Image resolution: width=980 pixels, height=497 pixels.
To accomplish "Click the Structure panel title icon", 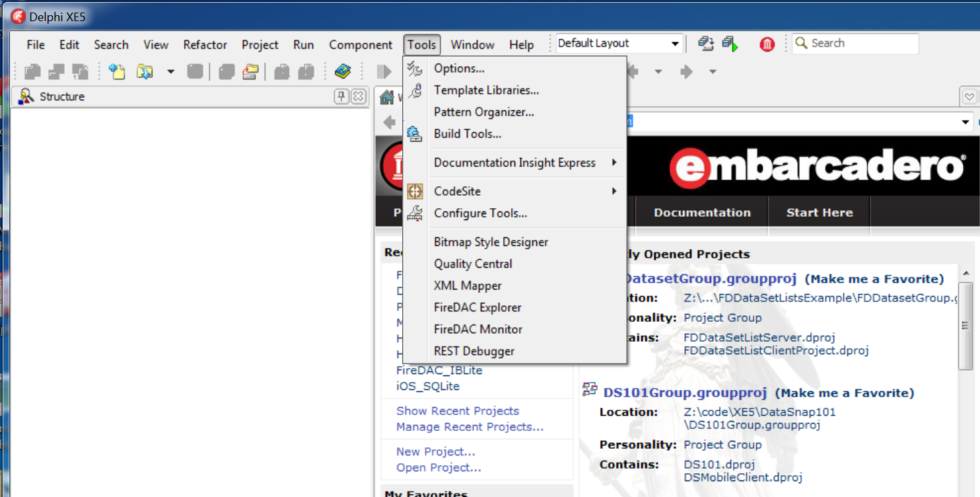I will [x=26, y=96].
